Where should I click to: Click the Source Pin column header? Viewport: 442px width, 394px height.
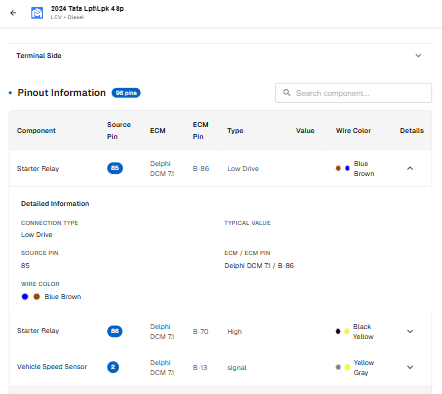[x=119, y=131]
